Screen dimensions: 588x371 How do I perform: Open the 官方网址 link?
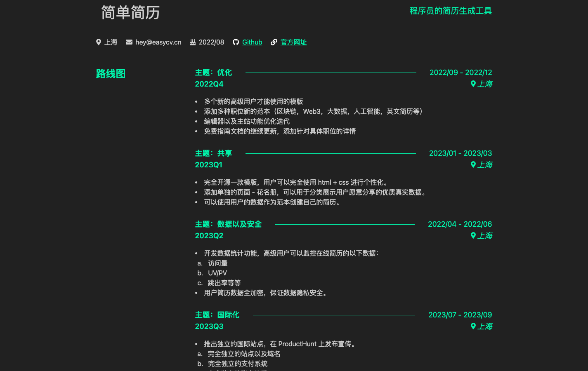click(293, 42)
